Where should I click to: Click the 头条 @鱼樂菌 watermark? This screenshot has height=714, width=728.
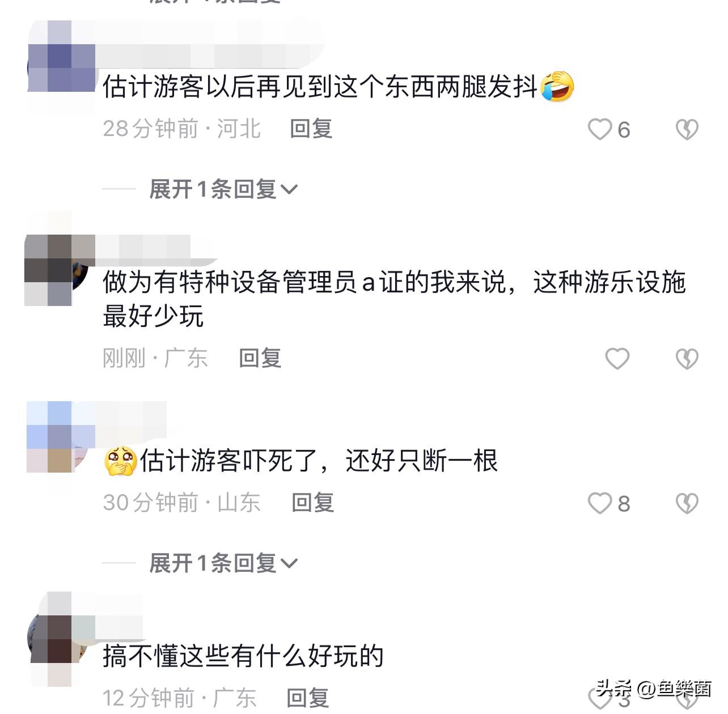tap(654, 688)
